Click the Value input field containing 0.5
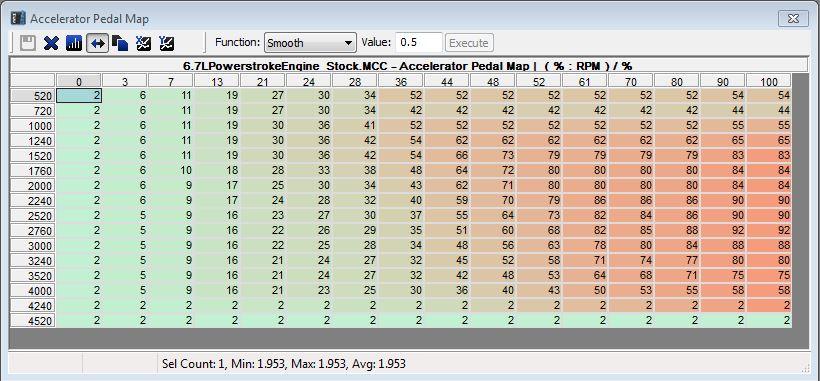This screenshot has height=381, width=820. click(x=419, y=43)
